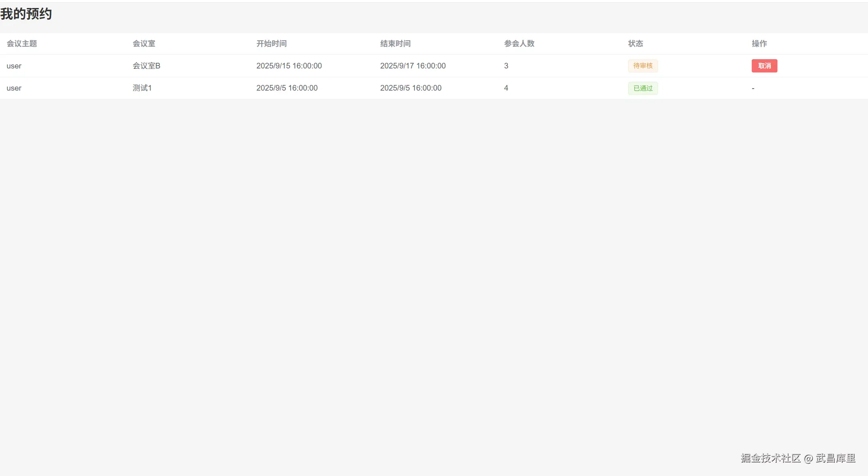Image resolution: width=868 pixels, height=476 pixels.
Task: Click the 结束时间 column header
Action: [x=395, y=43]
